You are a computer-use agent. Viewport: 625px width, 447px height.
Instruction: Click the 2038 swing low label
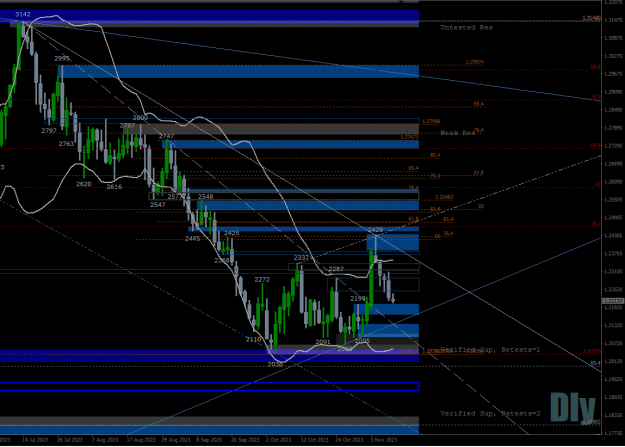275,364
